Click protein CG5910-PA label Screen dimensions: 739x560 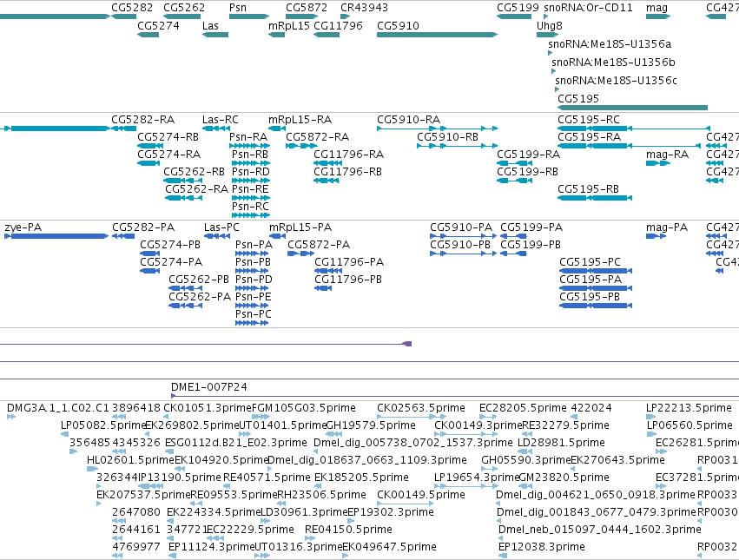tap(461, 227)
